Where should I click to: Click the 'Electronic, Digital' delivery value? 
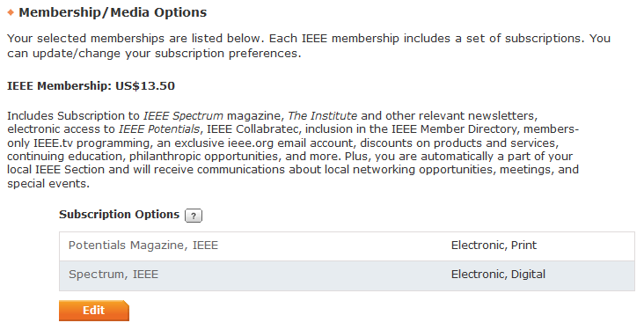click(498, 274)
